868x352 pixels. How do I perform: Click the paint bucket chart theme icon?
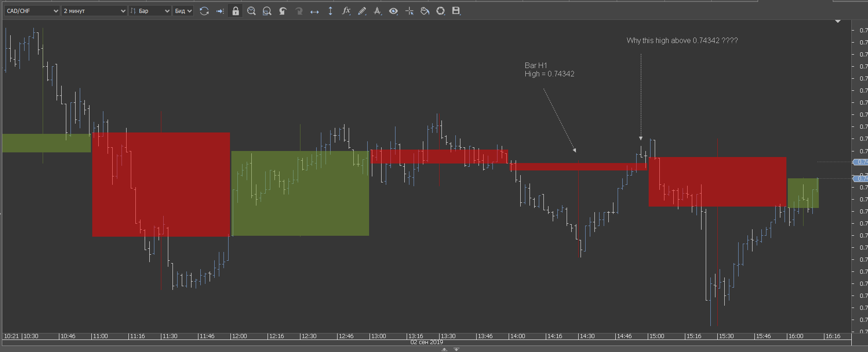425,11
